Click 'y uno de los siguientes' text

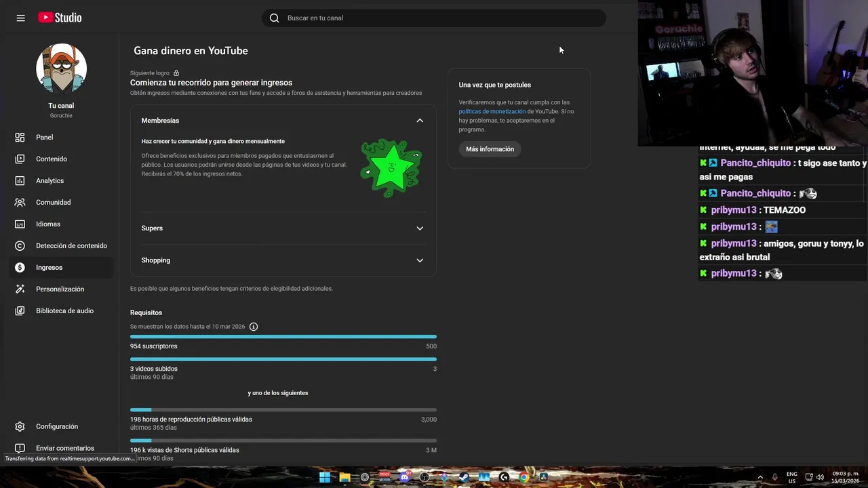click(278, 393)
